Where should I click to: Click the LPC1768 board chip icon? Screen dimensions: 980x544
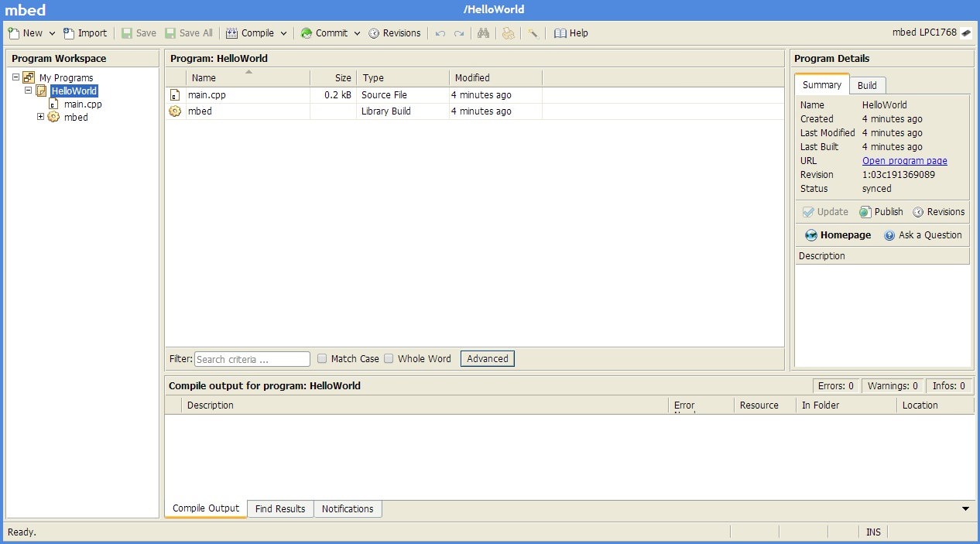pyautogui.click(x=966, y=33)
